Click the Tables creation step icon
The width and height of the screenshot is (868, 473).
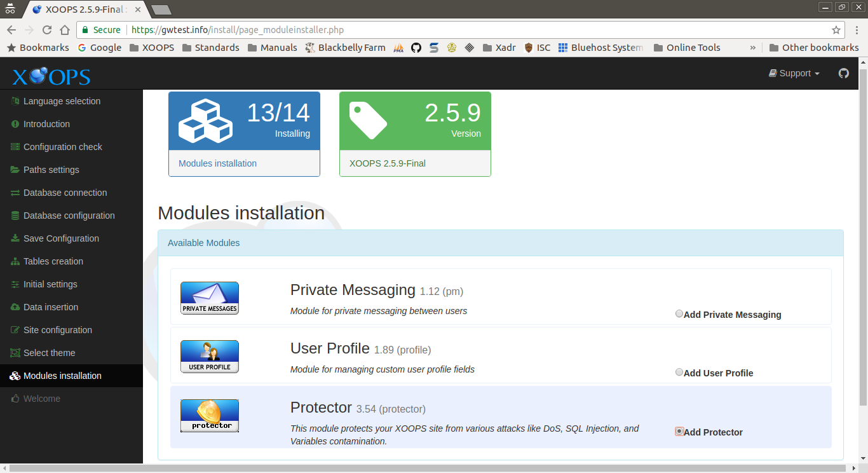click(14, 261)
